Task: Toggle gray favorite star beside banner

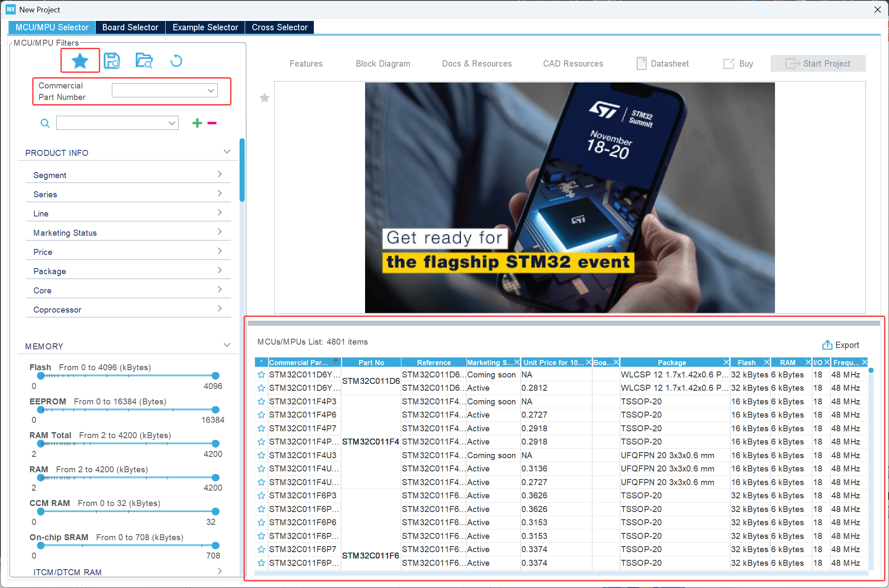Action: point(265,98)
